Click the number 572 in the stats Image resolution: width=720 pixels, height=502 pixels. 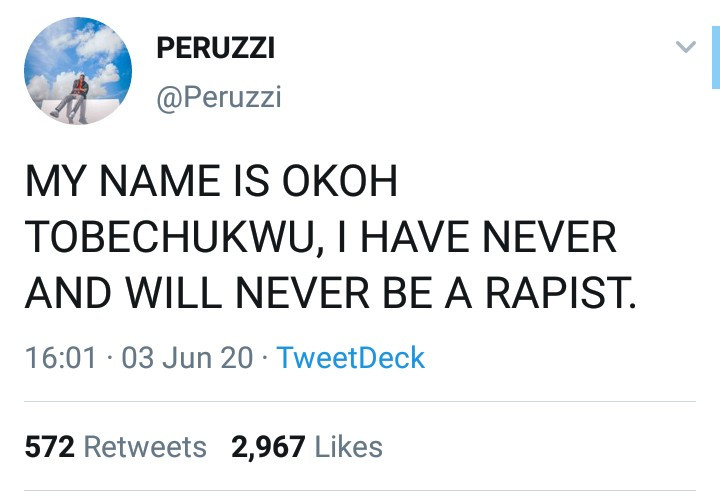49,447
